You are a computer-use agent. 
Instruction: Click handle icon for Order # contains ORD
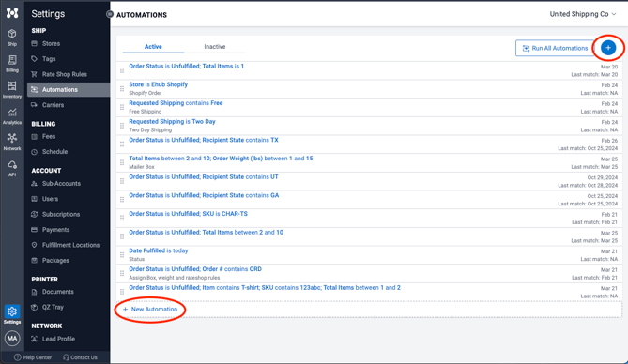pos(122,273)
